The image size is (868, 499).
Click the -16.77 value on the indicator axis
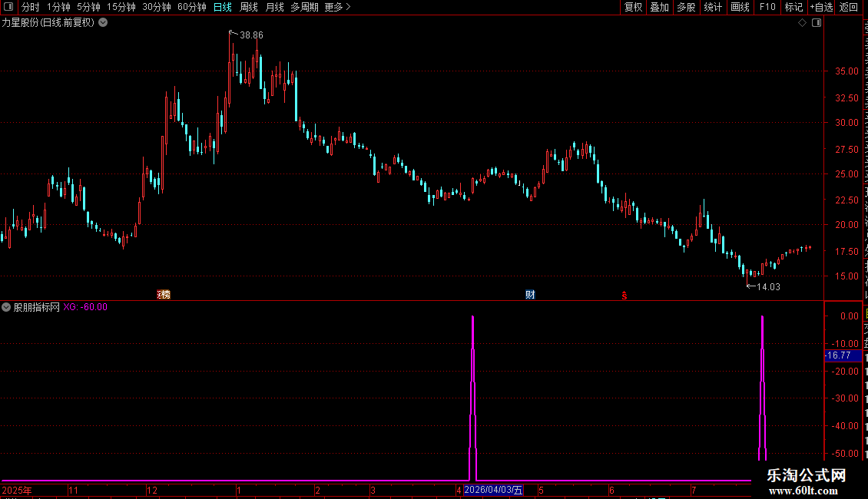click(843, 355)
